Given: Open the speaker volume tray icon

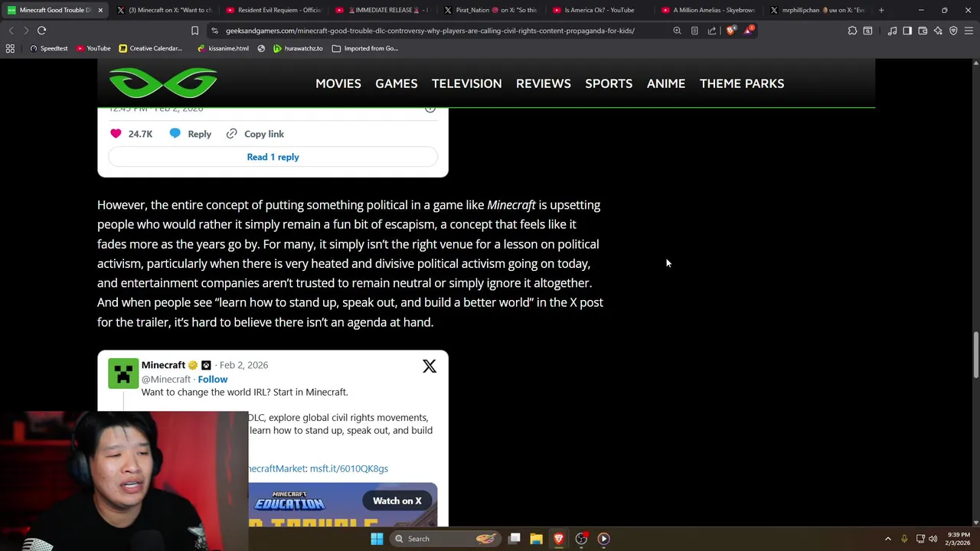Looking at the screenshot, I should 933,539.
